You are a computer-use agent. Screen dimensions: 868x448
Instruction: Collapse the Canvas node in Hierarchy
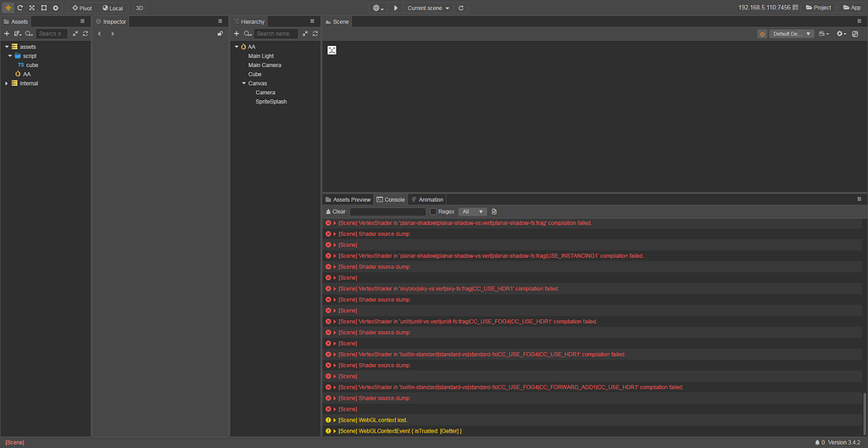pyautogui.click(x=243, y=83)
